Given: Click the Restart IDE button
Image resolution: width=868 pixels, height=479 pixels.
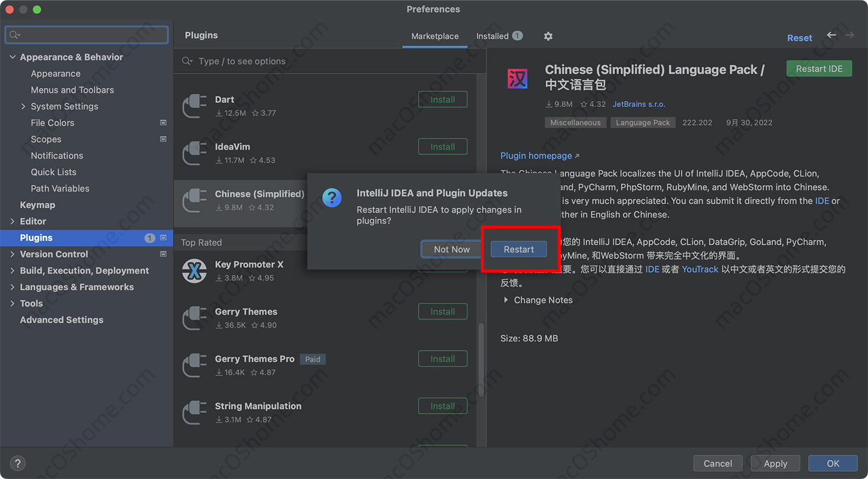Looking at the screenshot, I should [x=819, y=69].
